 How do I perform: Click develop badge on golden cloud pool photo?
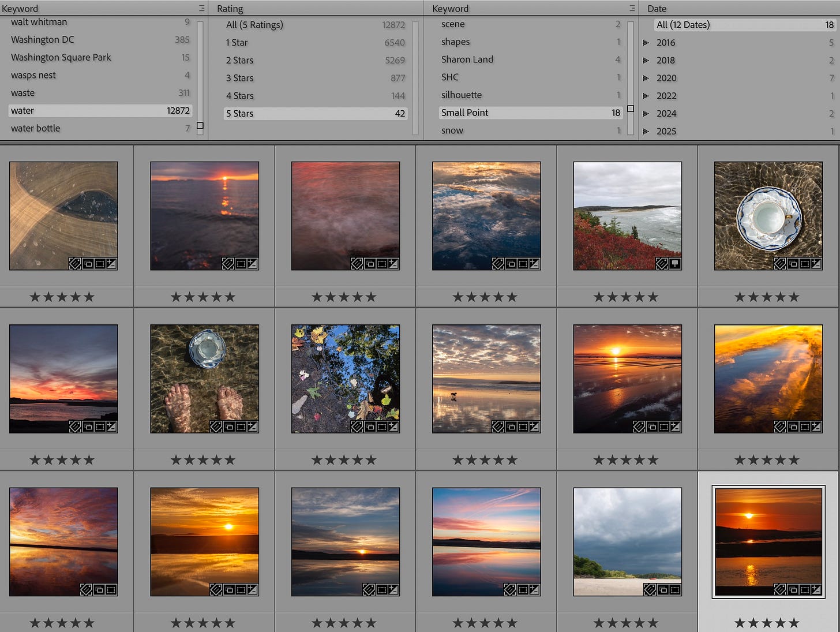point(816,427)
